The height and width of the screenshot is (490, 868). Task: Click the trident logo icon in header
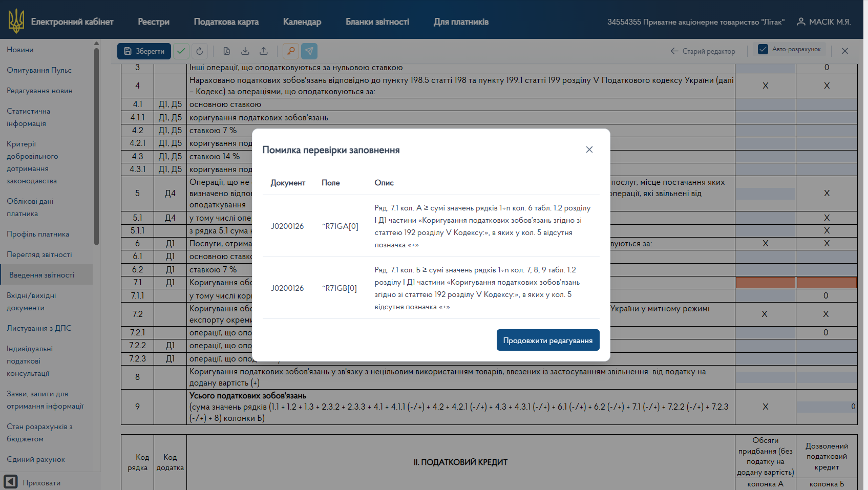(x=16, y=21)
